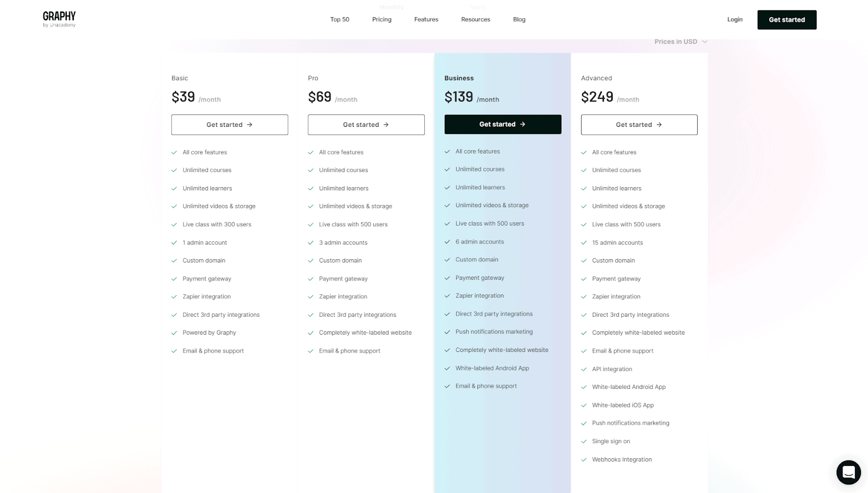Open the Resources menu
Screen dimensions: 868x493
pyautogui.click(x=475, y=20)
